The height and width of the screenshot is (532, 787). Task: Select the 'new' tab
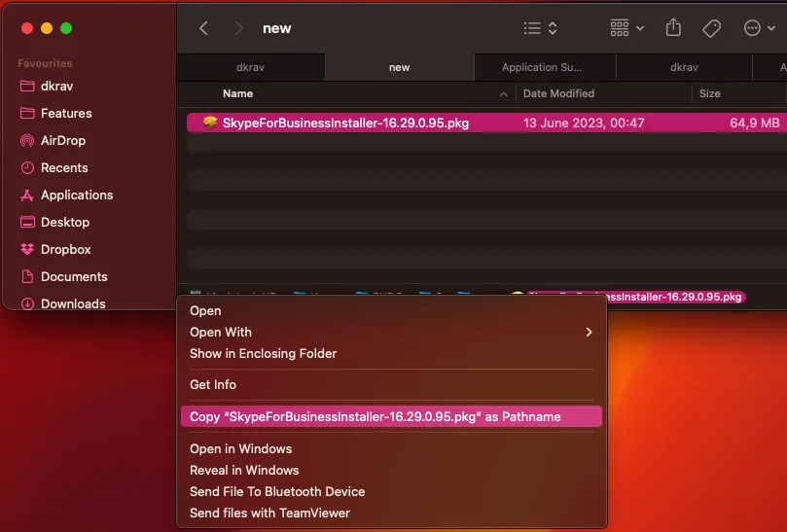pos(400,67)
